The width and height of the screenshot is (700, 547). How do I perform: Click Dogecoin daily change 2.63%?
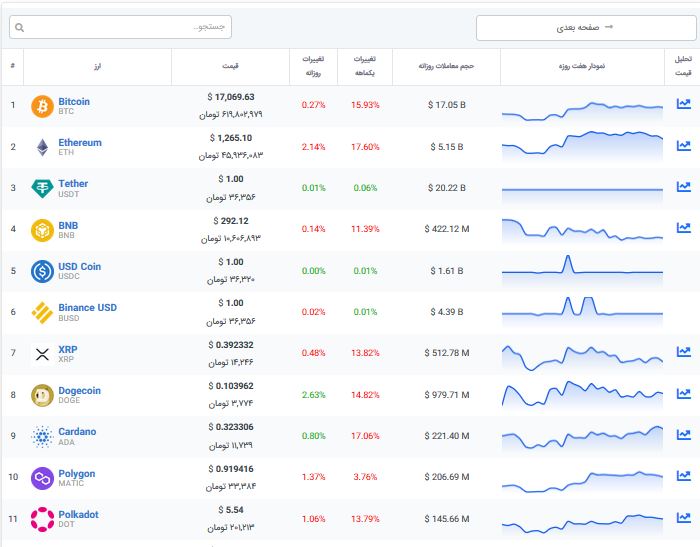click(313, 395)
